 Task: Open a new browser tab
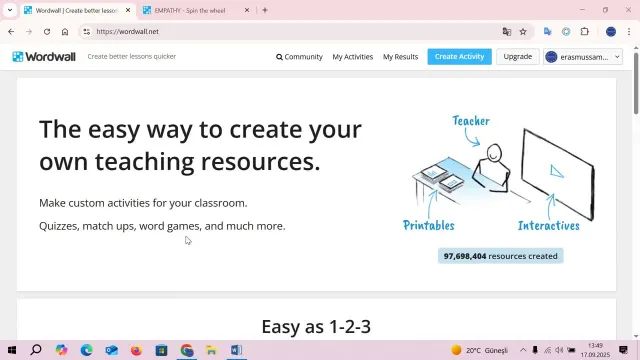point(265,10)
